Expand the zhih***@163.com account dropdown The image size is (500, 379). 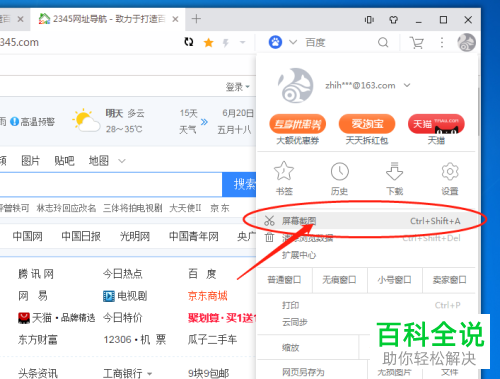pos(407,85)
